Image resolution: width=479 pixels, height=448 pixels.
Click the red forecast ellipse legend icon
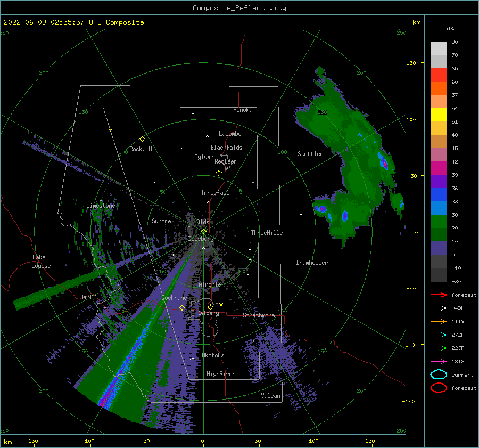[439, 388]
